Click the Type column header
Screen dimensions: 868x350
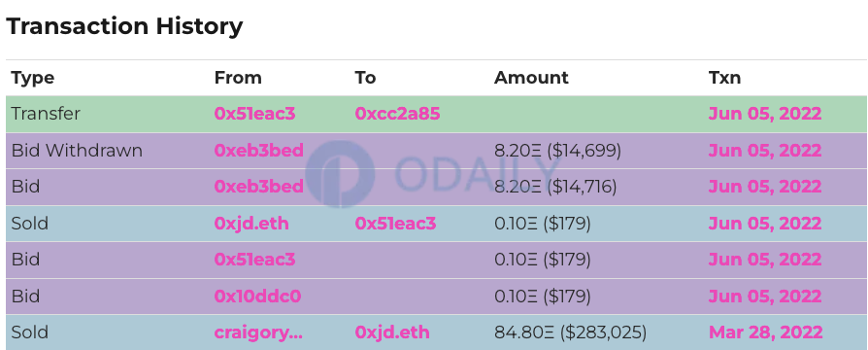33,78
